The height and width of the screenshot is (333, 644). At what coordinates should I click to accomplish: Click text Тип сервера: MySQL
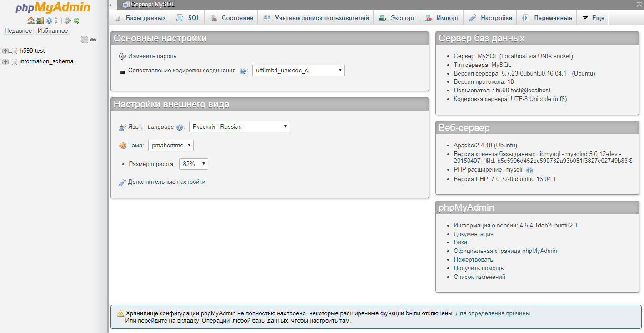pyautogui.click(x=483, y=65)
